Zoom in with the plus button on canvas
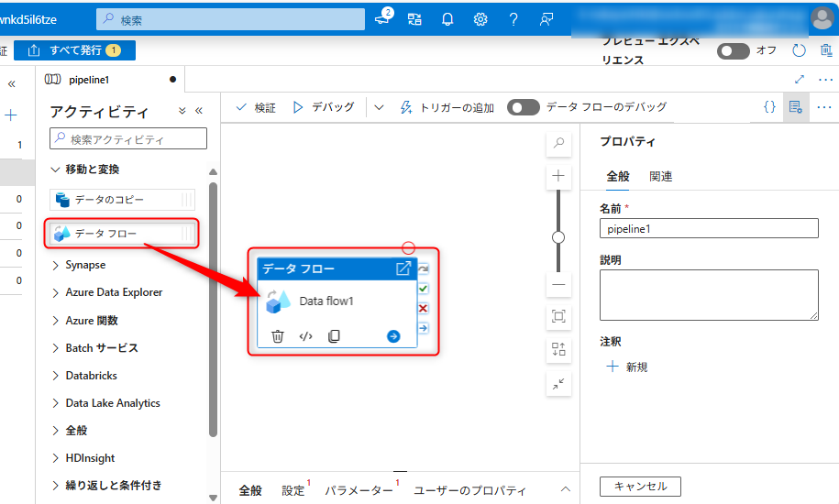This screenshot has width=839, height=504. [x=558, y=176]
